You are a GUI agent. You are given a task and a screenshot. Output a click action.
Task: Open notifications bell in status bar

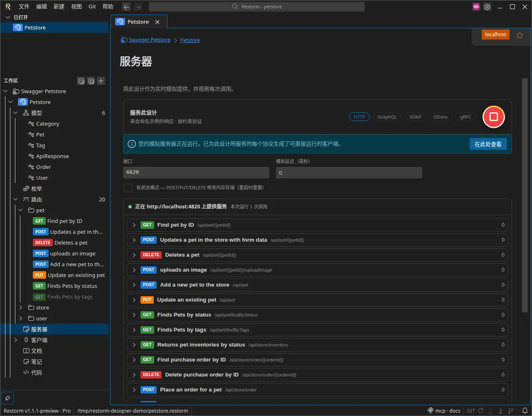525,411
